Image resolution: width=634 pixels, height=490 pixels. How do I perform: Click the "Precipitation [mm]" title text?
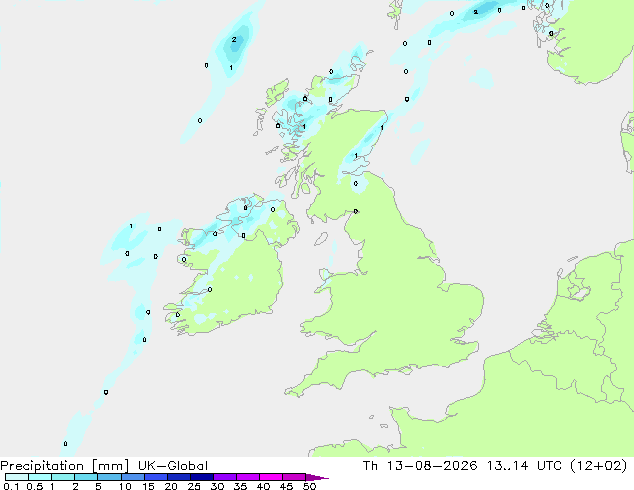point(65,466)
